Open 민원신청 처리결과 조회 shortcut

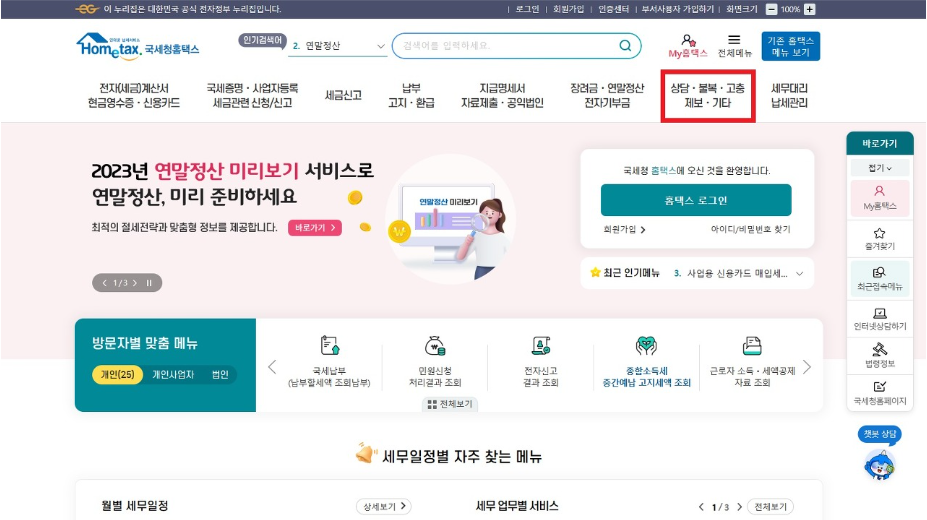pos(435,361)
